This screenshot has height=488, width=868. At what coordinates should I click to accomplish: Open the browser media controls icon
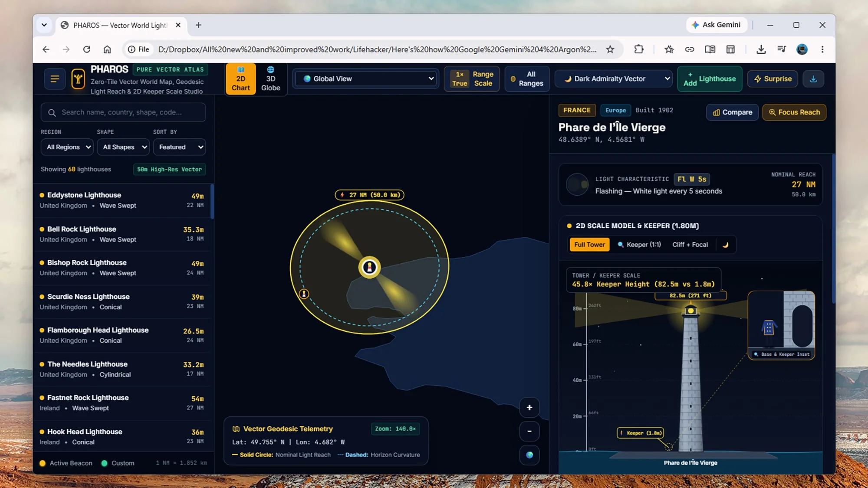click(782, 49)
